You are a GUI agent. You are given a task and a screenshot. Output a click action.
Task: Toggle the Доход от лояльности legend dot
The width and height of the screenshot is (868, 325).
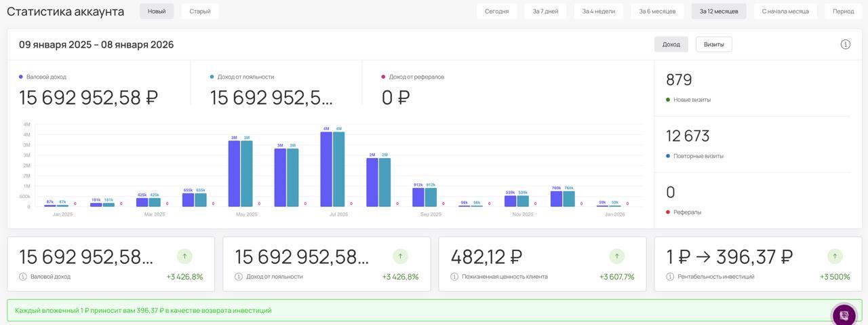212,77
